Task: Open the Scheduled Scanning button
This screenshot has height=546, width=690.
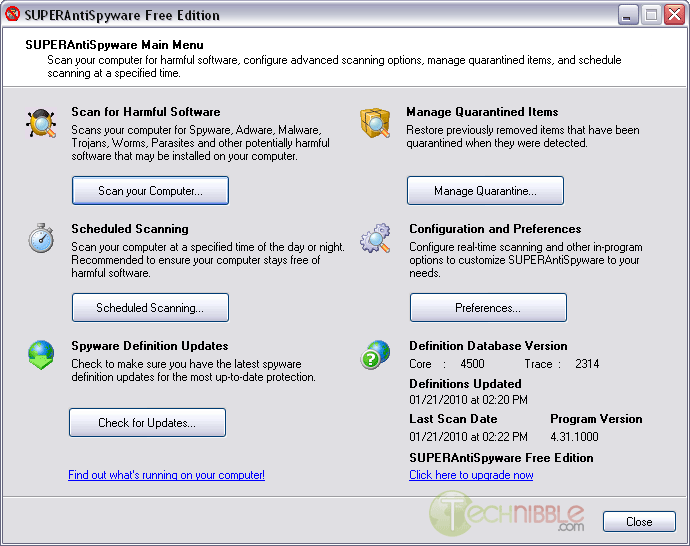Action: pos(150,308)
